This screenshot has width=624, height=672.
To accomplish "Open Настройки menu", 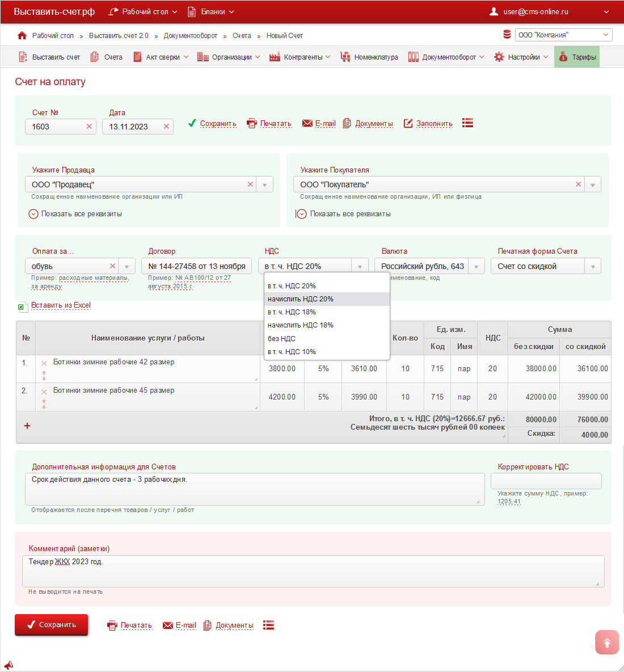I will [521, 57].
